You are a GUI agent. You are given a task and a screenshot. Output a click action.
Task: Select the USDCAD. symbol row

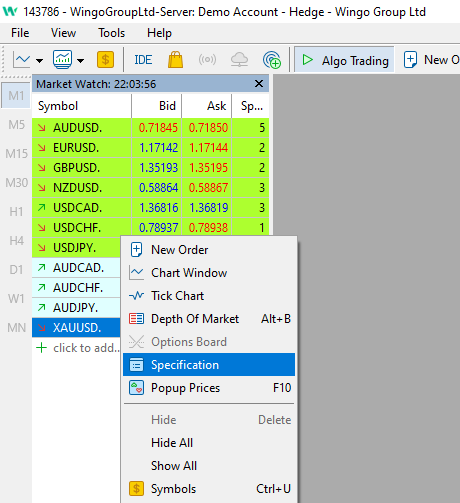point(150,208)
